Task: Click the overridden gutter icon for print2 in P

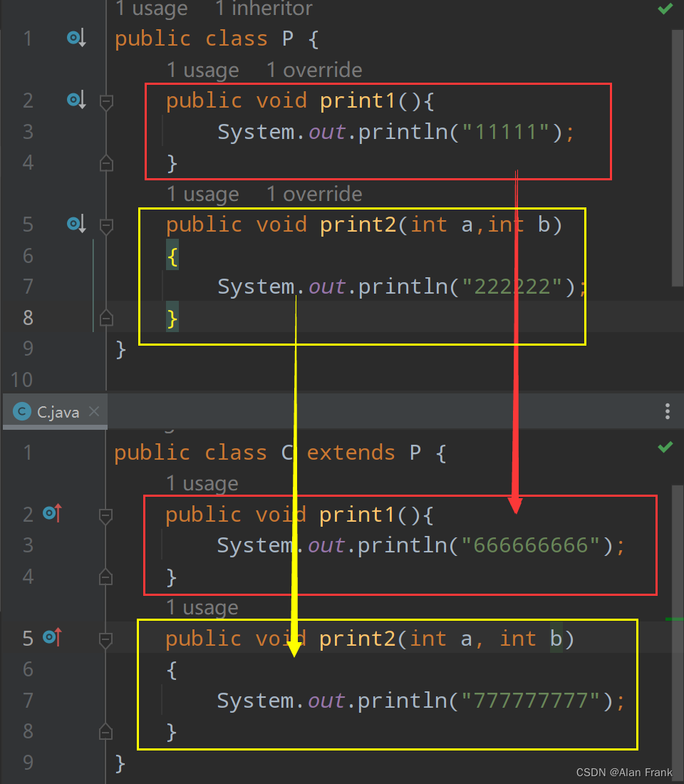Action: 76,224
